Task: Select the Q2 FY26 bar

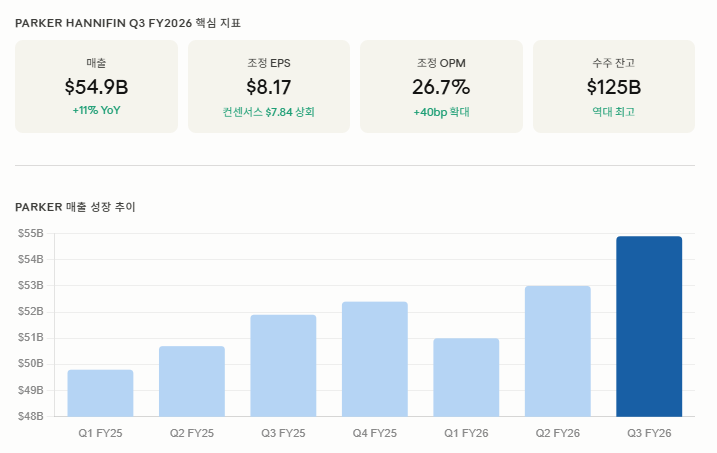Action: click(x=557, y=352)
